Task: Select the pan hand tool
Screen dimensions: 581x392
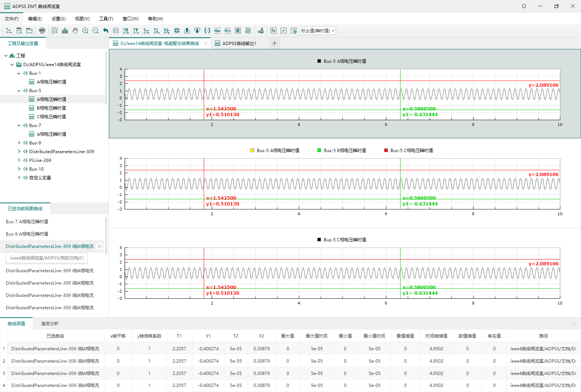Action: (x=75, y=31)
